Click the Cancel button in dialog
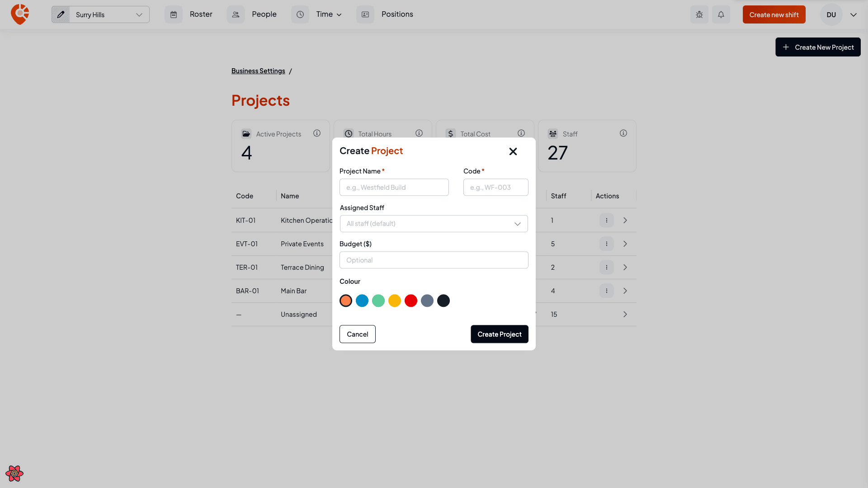The height and width of the screenshot is (488, 868). coord(358,334)
